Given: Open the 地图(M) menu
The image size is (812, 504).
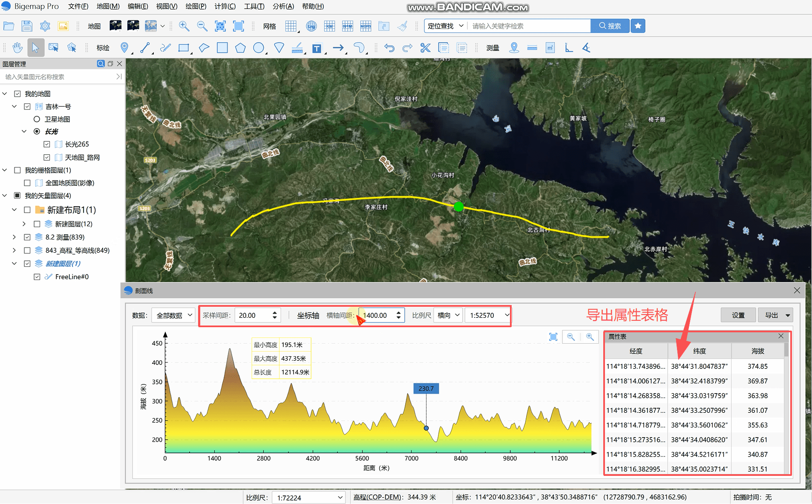Looking at the screenshot, I should coord(108,6).
